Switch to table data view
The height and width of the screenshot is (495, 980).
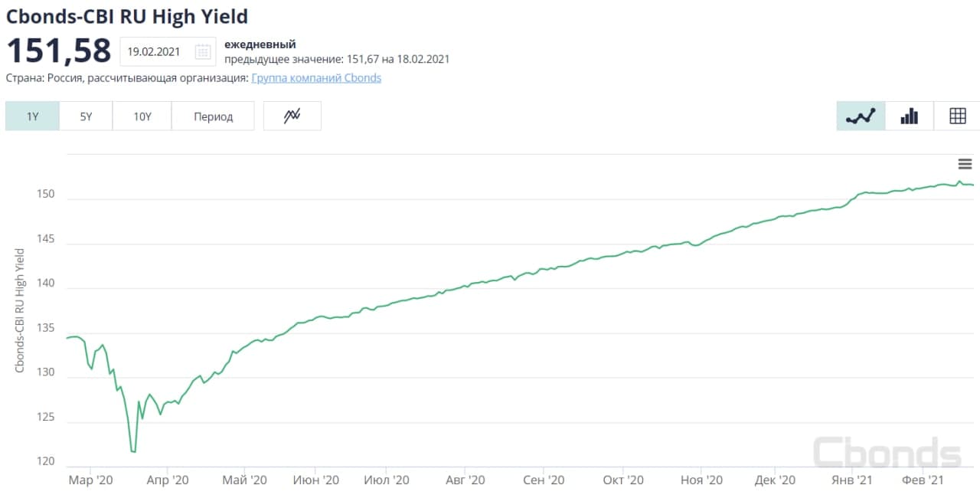click(957, 116)
